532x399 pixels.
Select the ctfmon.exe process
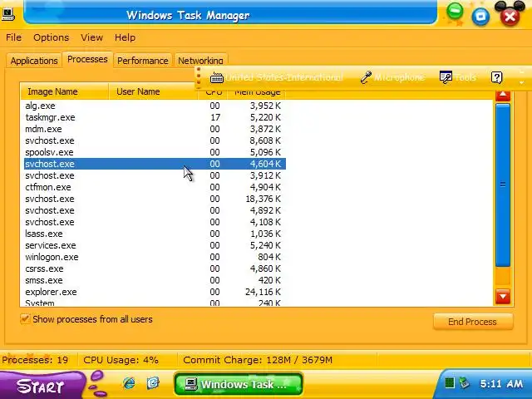[x=155, y=187]
